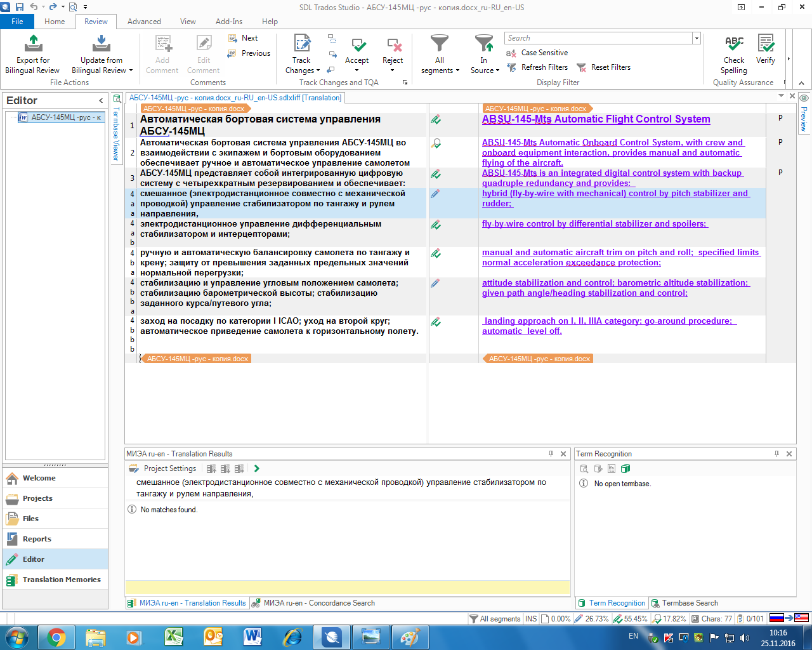Click the Verify icon
This screenshot has height=650, width=812.
pos(766,43)
